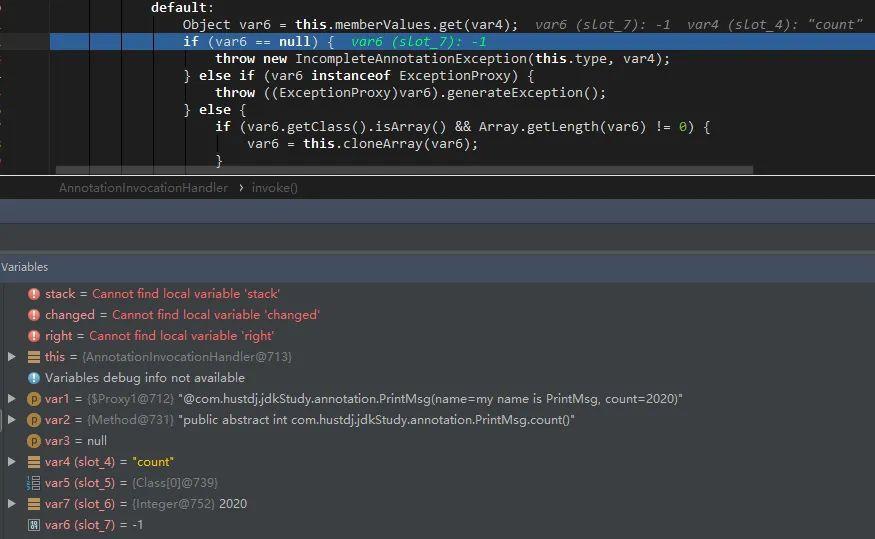Click 'this.cloneArray(var6)' in the code
This screenshot has width=875, height=539.
click(386, 144)
